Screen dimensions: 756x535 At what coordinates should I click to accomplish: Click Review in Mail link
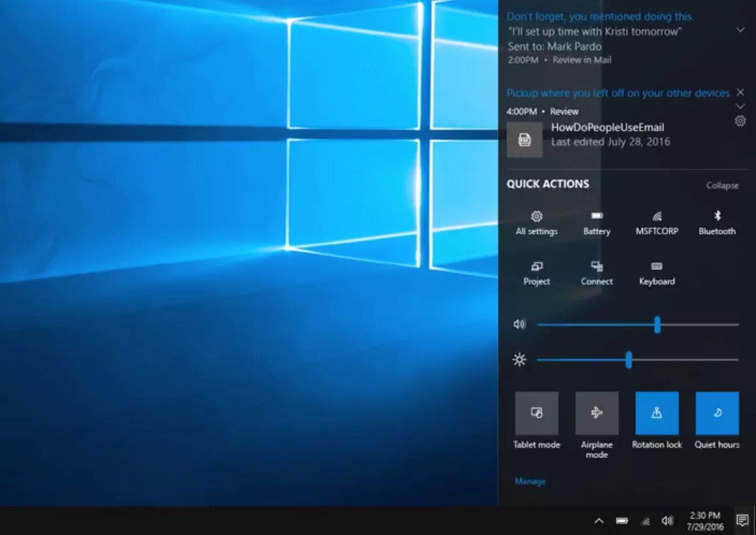(582, 60)
